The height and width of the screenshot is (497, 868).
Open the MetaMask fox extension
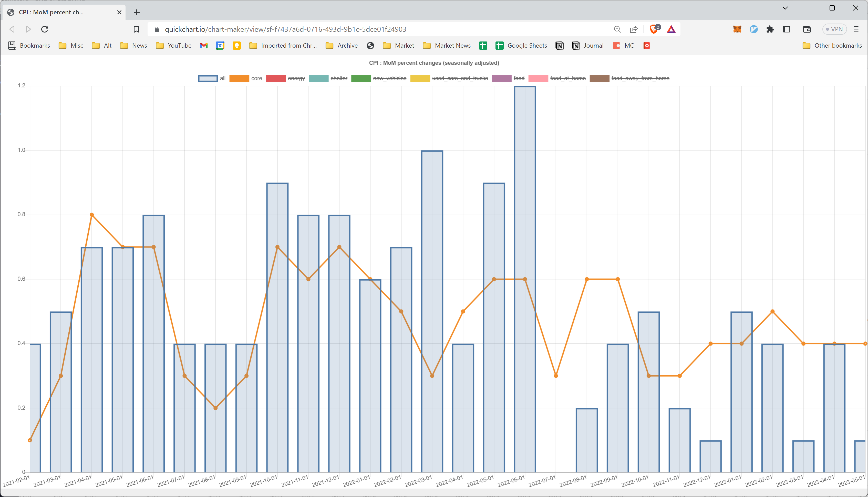click(x=737, y=29)
